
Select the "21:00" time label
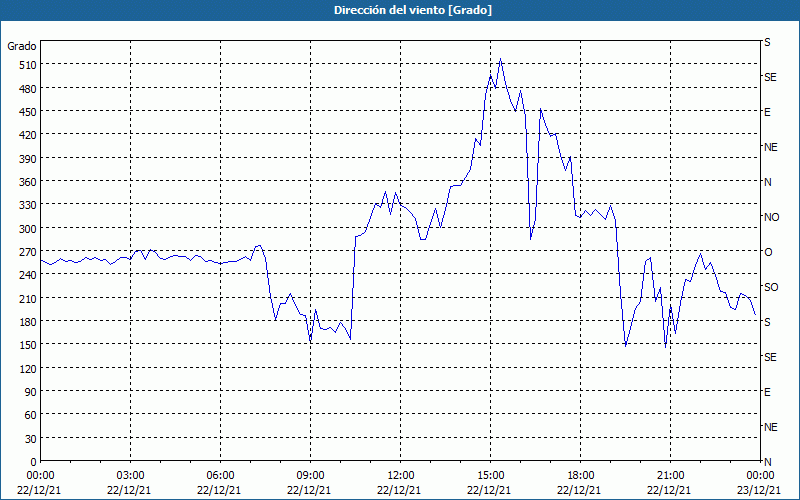[670, 476]
